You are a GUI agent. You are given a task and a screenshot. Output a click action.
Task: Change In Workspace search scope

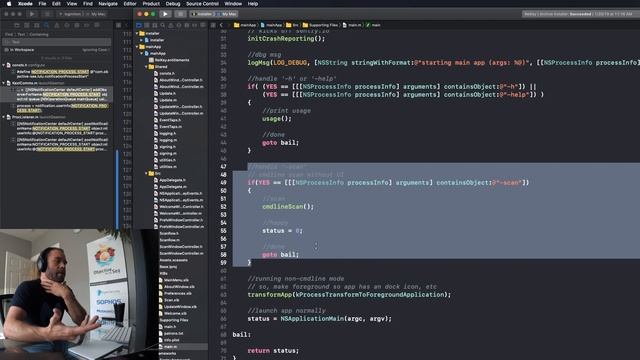[20, 50]
